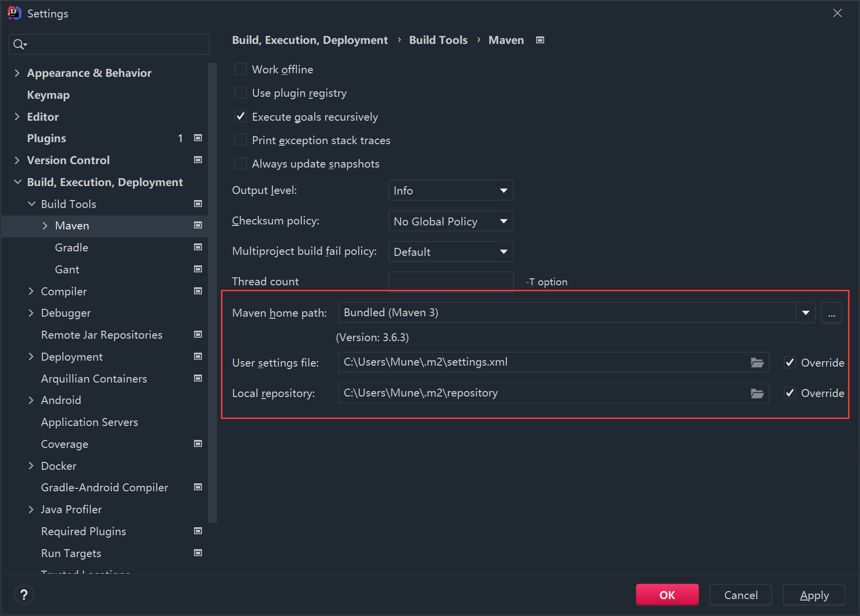Image resolution: width=860 pixels, height=616 pixels.
Task: Click the OK button
Action: coord(667,595)
